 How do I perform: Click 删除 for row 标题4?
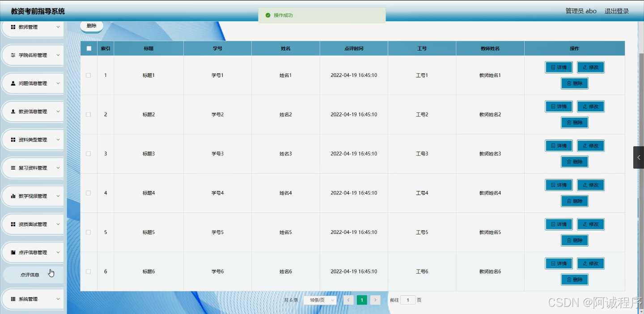pos(575,201)
